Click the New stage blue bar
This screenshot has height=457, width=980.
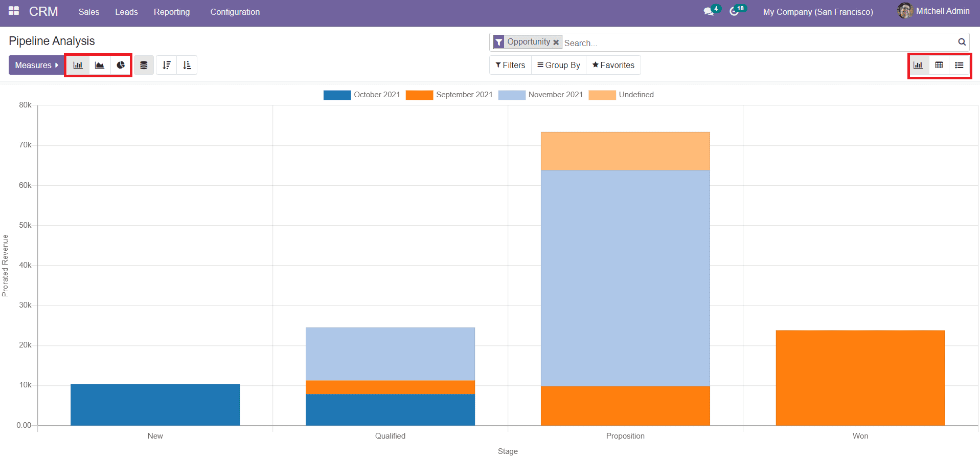[155, 404]
